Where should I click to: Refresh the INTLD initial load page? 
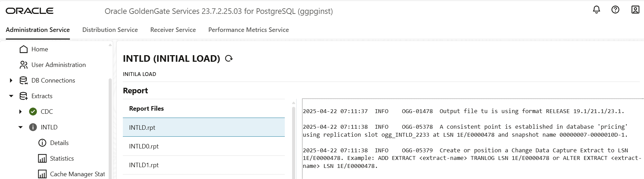[229, 59]
